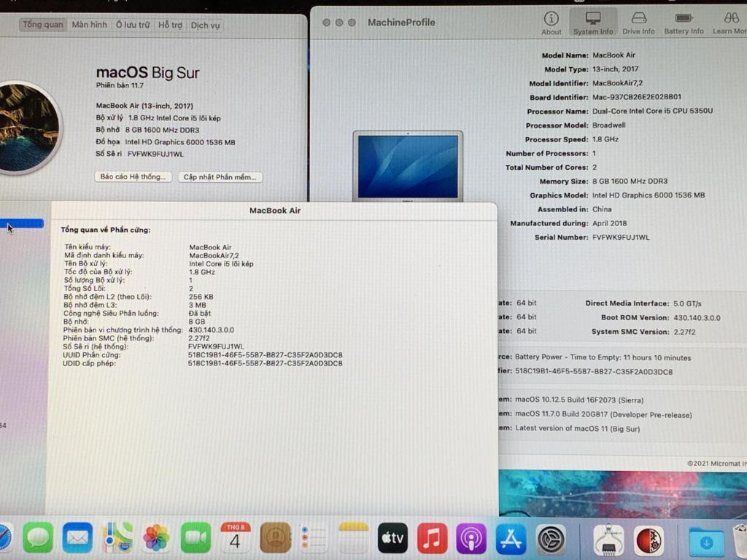
Task: Select the UUID Phần cứng value
Action: [266, 355]
